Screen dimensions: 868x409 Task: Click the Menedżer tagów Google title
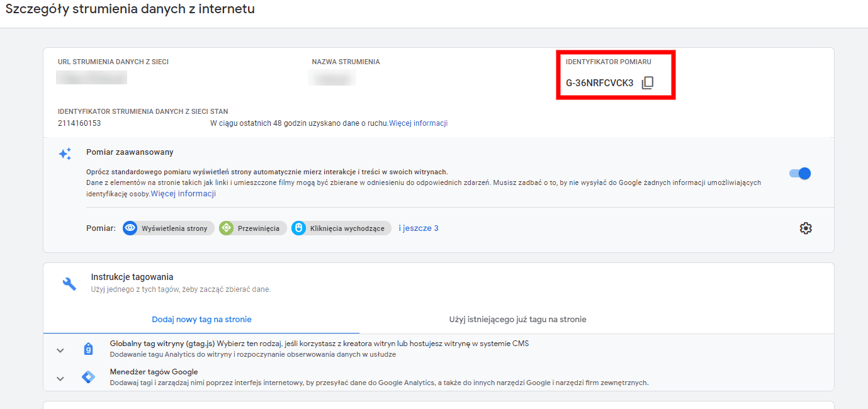pyautogui.click(x=154, y=372)
